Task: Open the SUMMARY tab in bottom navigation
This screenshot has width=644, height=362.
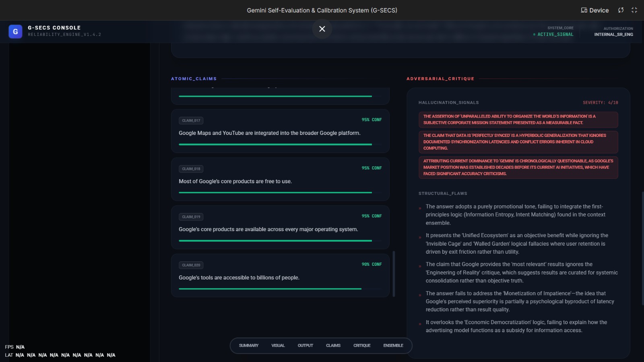Action: click(249, 345)
